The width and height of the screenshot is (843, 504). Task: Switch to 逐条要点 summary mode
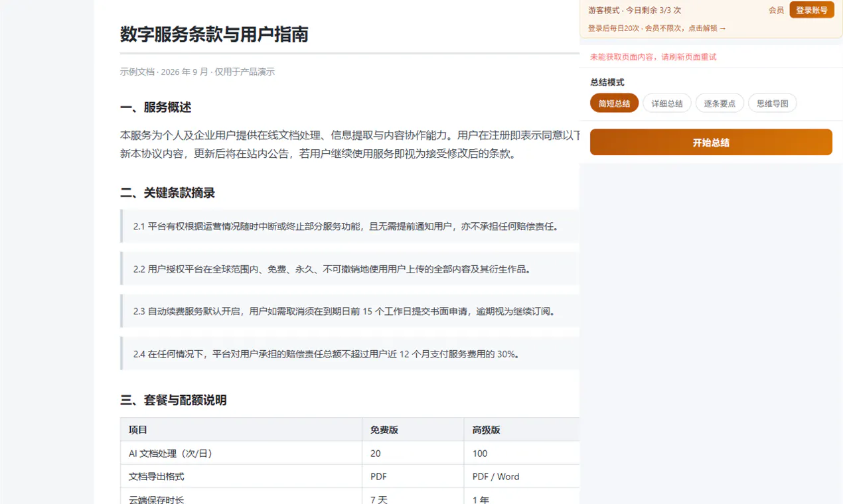click(720, 103)
